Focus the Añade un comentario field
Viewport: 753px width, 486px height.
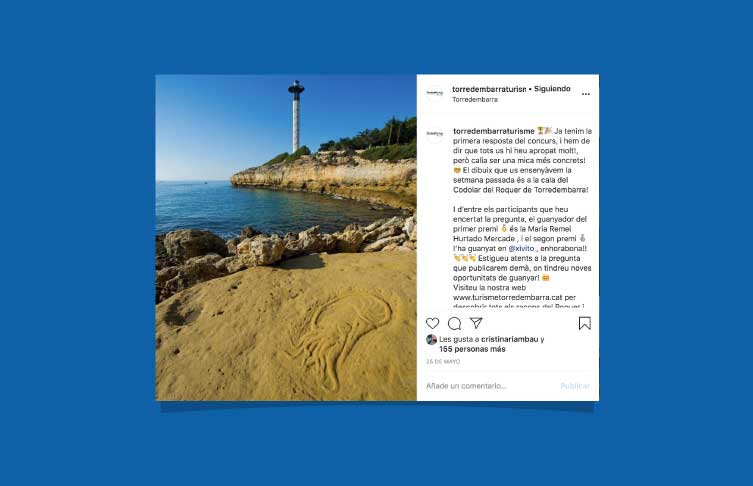(490, 386)
